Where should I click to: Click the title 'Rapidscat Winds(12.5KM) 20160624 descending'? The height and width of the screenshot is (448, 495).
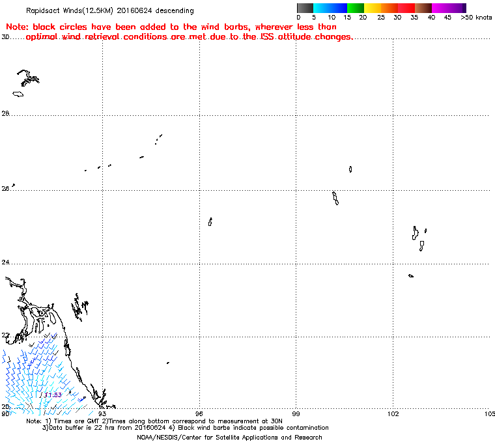tap(110, 10)
